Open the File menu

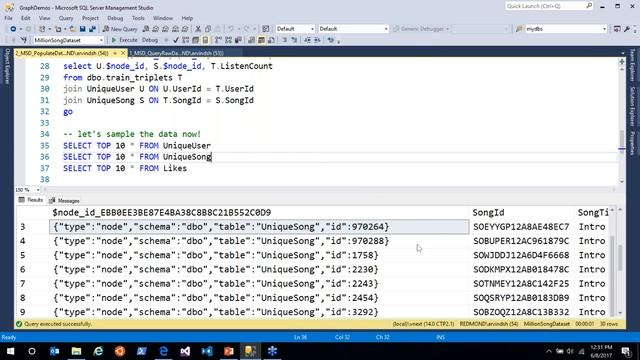tap(8, 18)
